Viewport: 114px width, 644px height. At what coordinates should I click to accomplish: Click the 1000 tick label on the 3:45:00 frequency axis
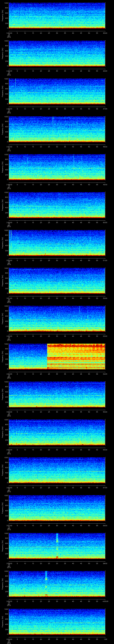point(6,41)
